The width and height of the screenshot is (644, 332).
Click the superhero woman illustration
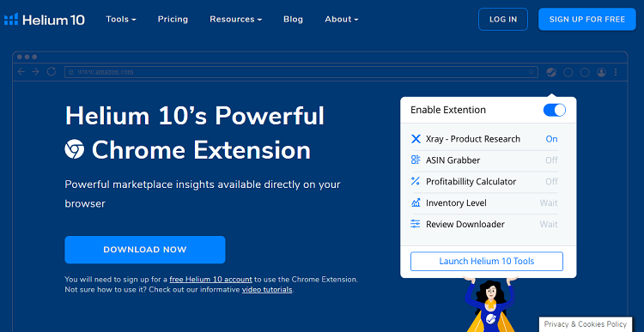click(x=490, y=305)
